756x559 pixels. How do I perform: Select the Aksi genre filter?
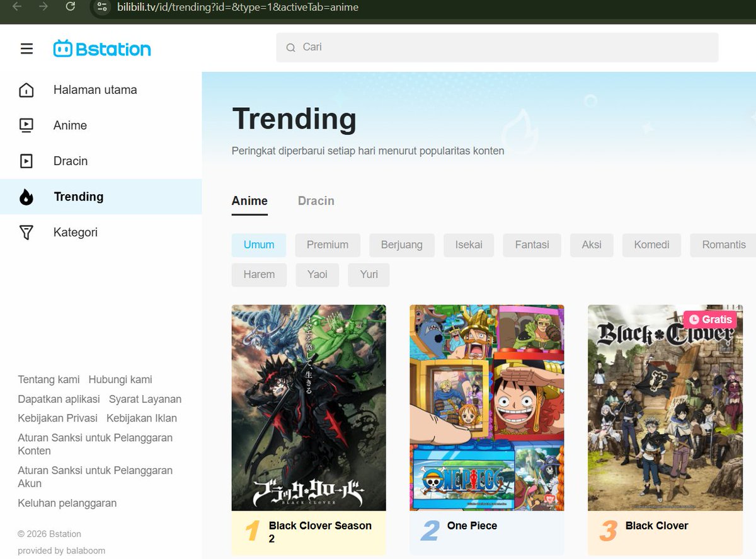(x=592, y=245)
